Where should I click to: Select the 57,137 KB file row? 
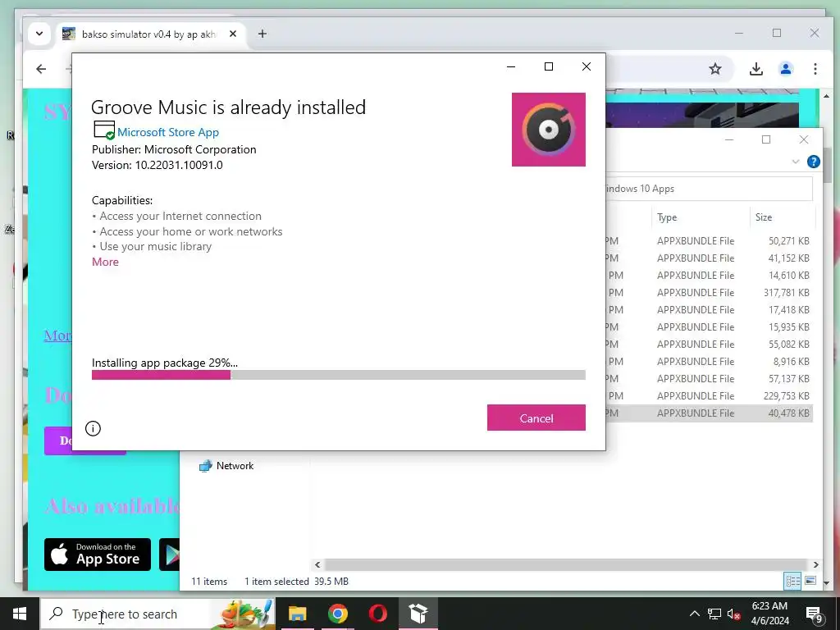point(708,379)
